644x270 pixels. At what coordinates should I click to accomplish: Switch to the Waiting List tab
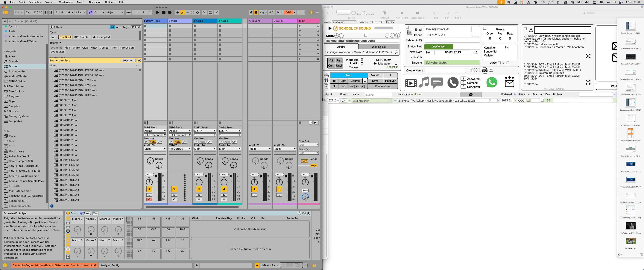click(379, 47)
